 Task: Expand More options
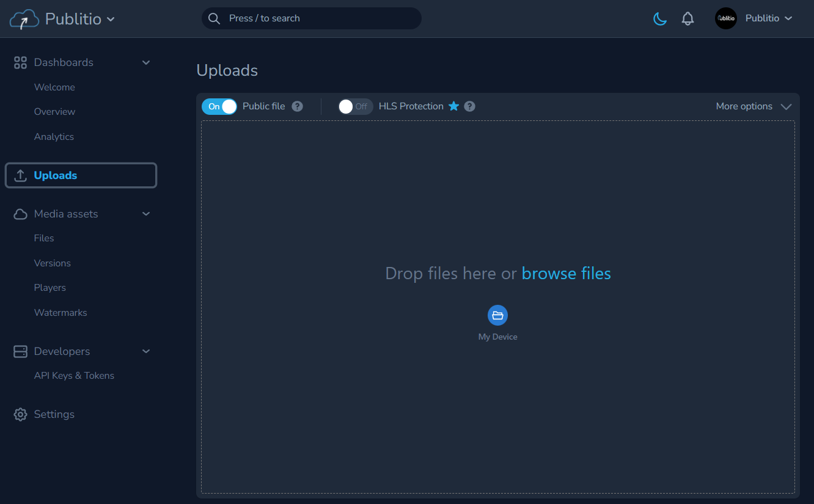(754, 106)
